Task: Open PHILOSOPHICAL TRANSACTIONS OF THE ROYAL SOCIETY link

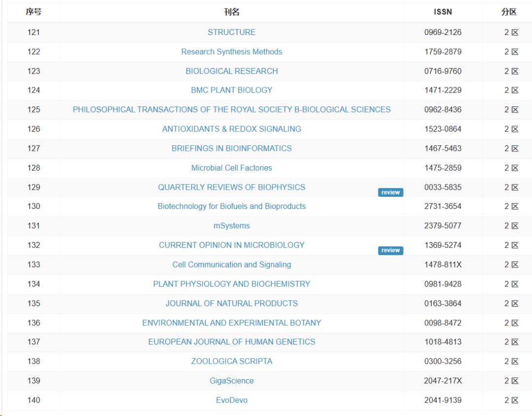Action: tap(232, 109)
